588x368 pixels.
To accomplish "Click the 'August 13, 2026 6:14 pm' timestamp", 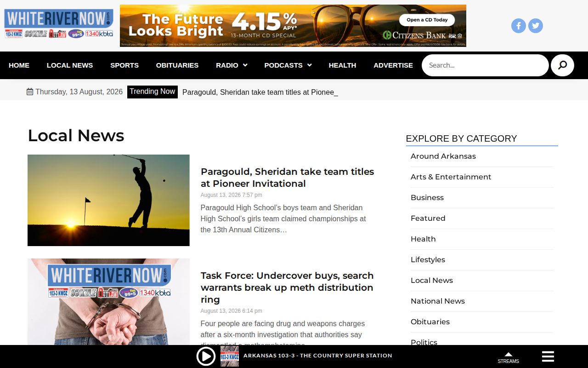I will click(232, 311).
